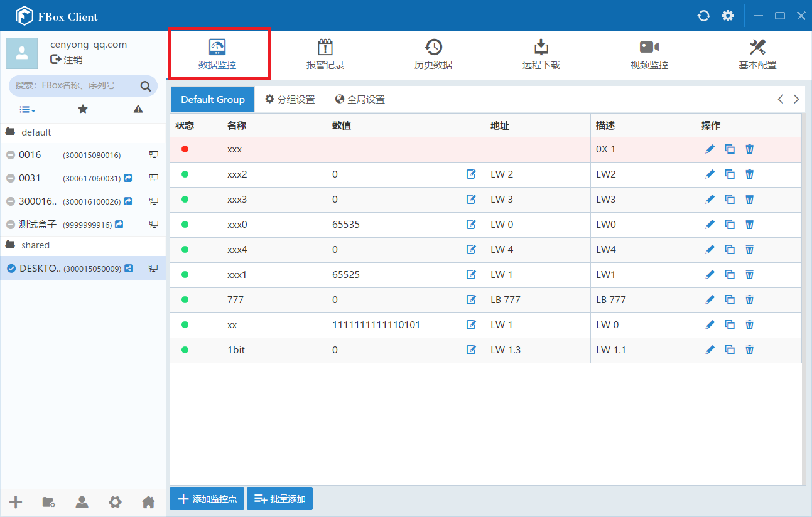Click the batch add button (批量添加)
The height and width of the screenshot is (517, 812).
point(279,499)
